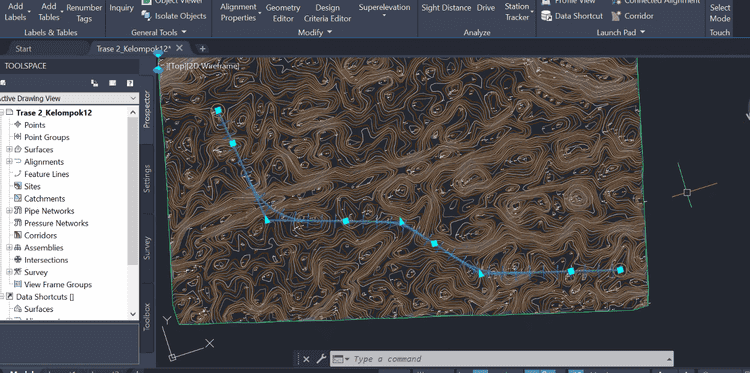Viewport: 750px width, 373px height.
Task: Click the Drive button
Action: pyautogui.click(x=486, y=8)
